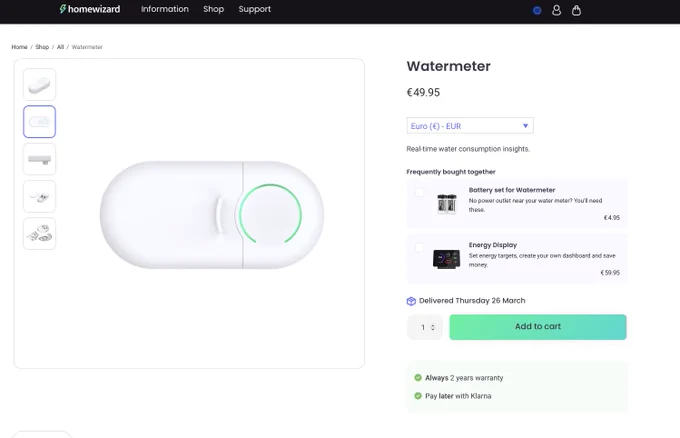Open the Shop menu
The height and width of the screenshot is (438, 680).
(213, 9)
